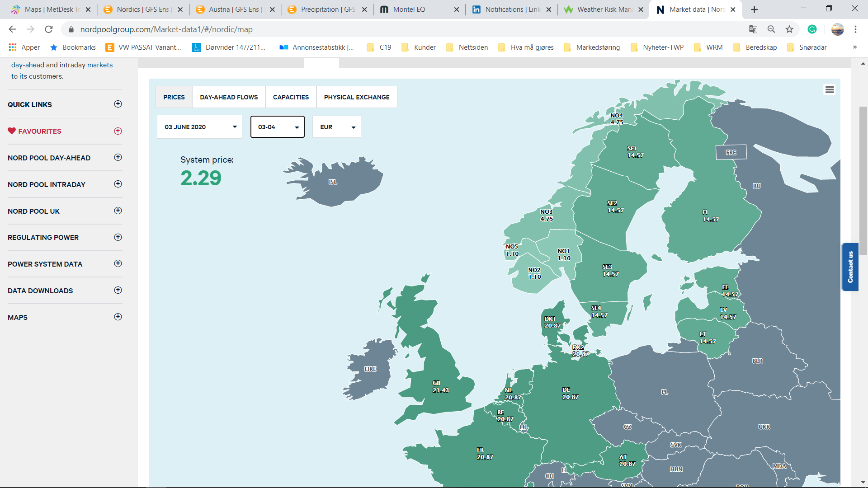Expand the Quick Links section
Screen dimensions: 868x488
[118, 104]
